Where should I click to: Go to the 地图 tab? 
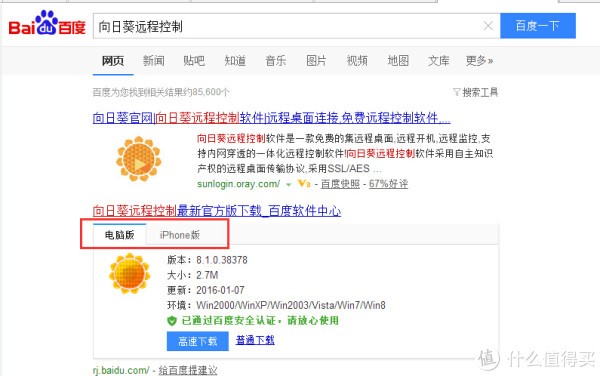[x=398, y=61]
